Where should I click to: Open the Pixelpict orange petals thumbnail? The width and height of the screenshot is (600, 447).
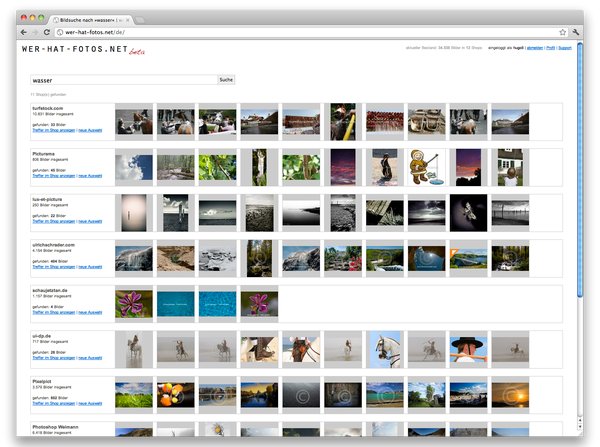pos(176,395)
